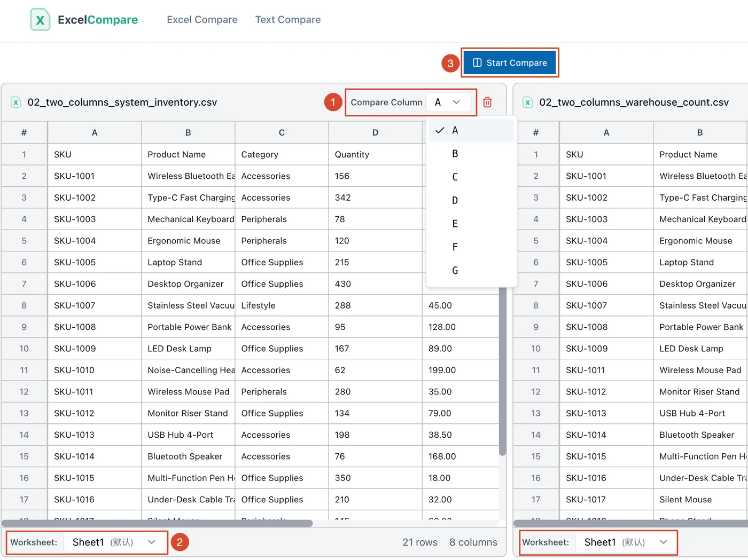Screen dimensions: 748x560
Task: Click the file icon beside 02_two_columns_system_inventory.csv
Action: [16, 102]
